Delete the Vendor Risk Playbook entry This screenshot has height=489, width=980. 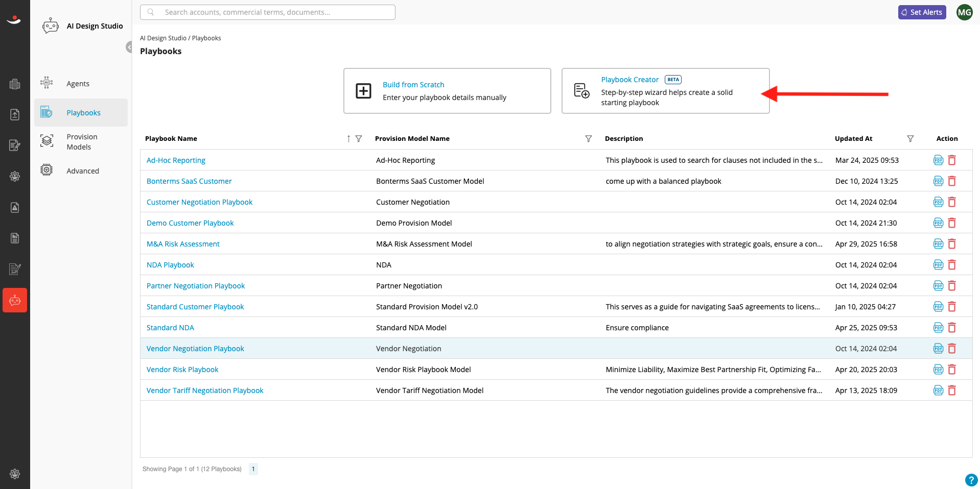click(952, 370)
